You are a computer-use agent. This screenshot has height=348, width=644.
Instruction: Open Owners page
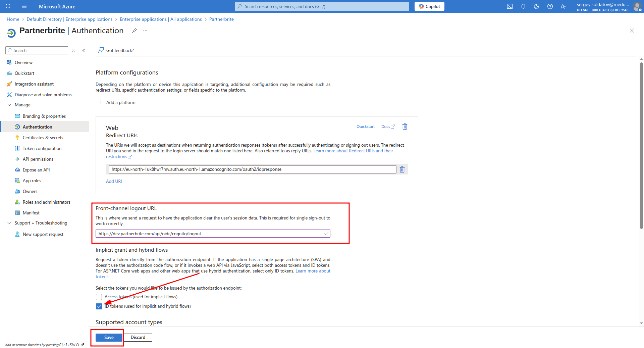(30, 191)
